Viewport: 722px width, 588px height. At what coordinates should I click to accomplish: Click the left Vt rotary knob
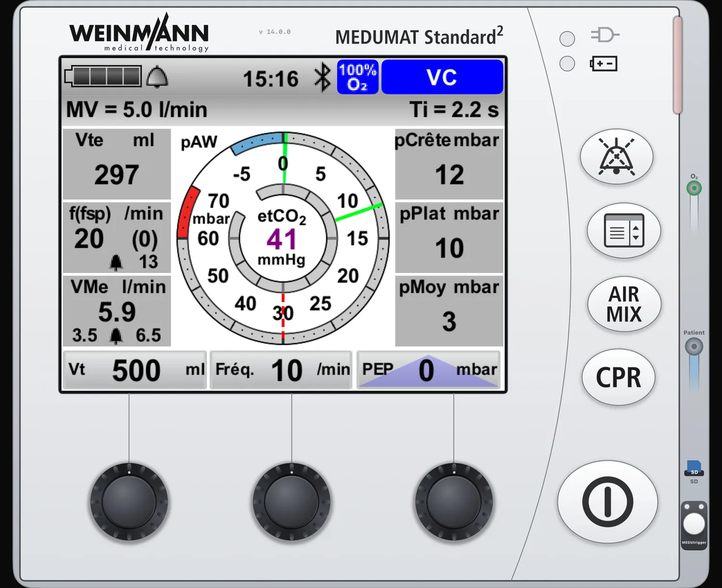tap(129, 502)
